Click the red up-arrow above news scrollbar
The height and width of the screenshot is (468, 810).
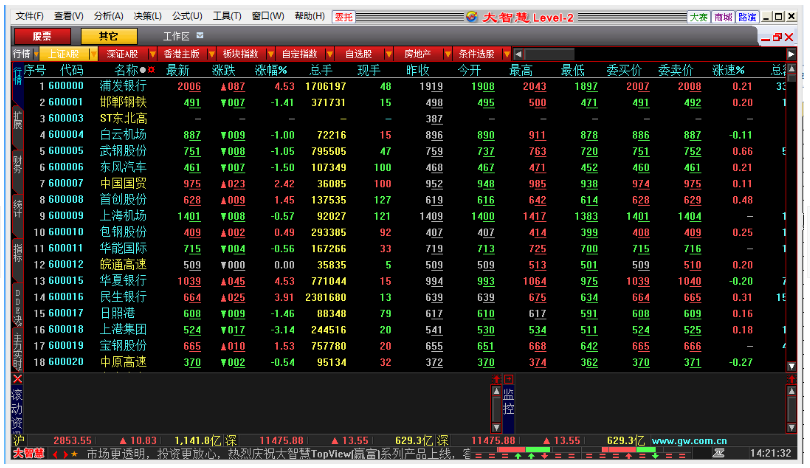496,379
